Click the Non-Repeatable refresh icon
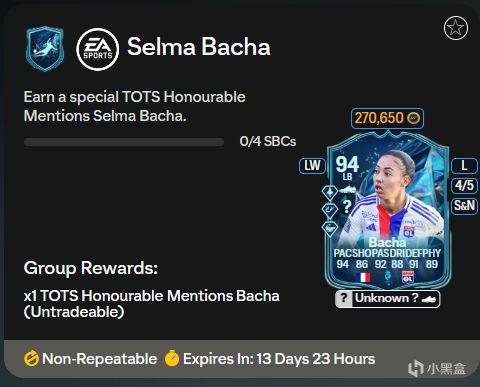The image size is (480, 387). (31, 359)
